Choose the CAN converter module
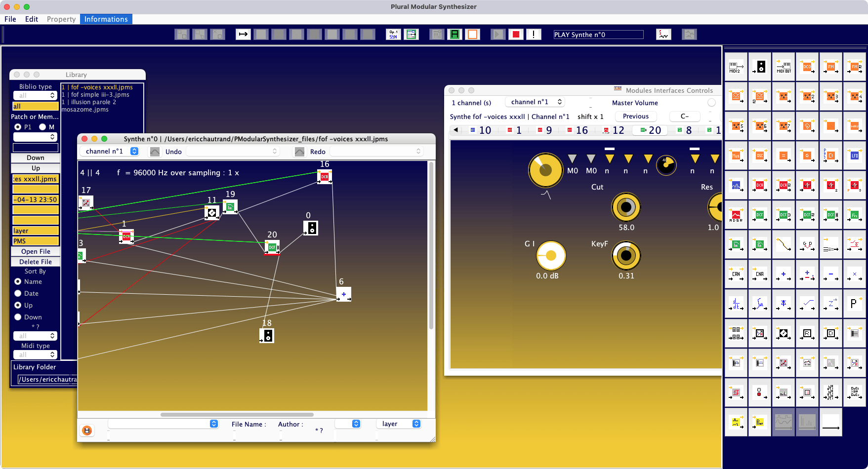The height and width of the screenshot is (469, 868). pos(736,274)
